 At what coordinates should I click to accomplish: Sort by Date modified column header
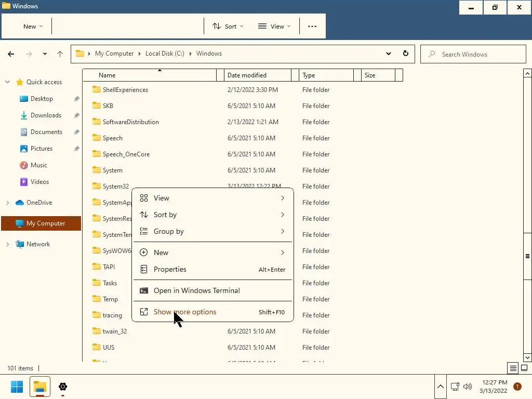[258, 75]
